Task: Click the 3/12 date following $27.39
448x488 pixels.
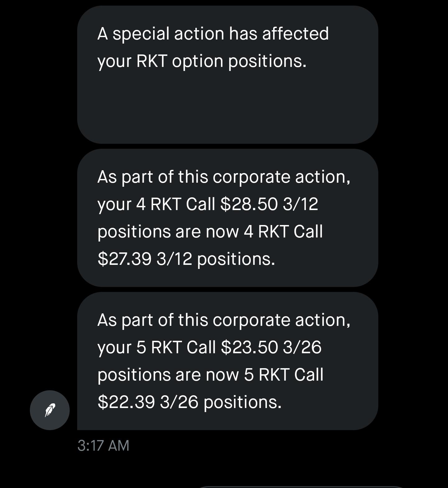Action: (174, 259)
